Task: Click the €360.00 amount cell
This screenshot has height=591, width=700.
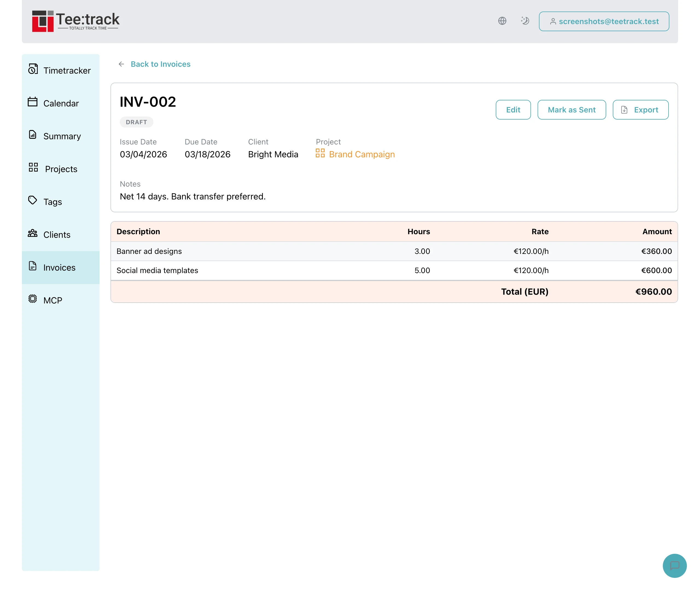Action: (656, 251)
